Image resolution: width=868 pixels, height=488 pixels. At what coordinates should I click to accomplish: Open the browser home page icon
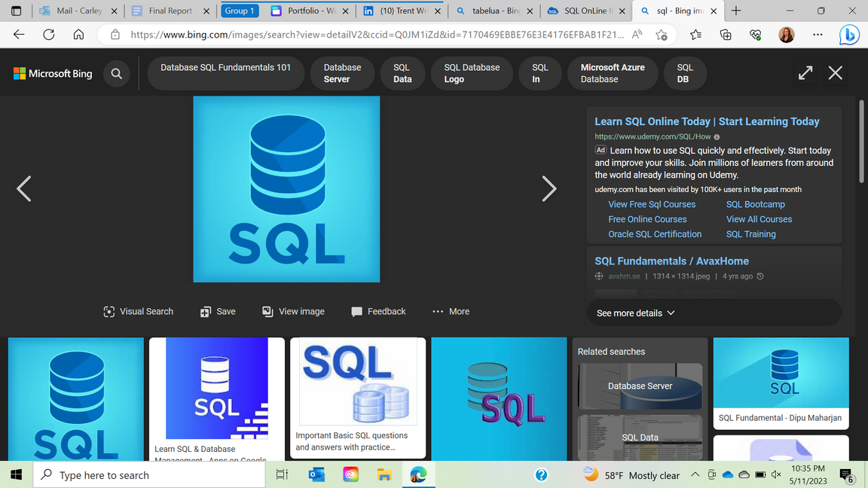(78, 35)
